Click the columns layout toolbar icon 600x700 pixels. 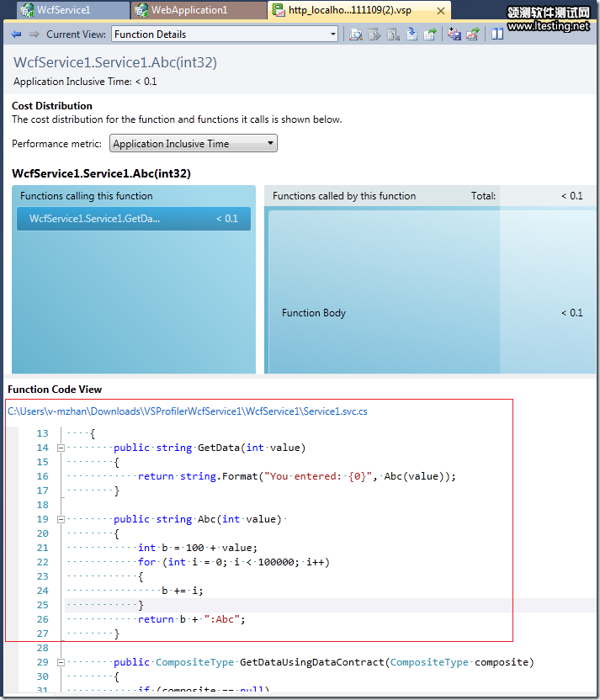(496, 34)
